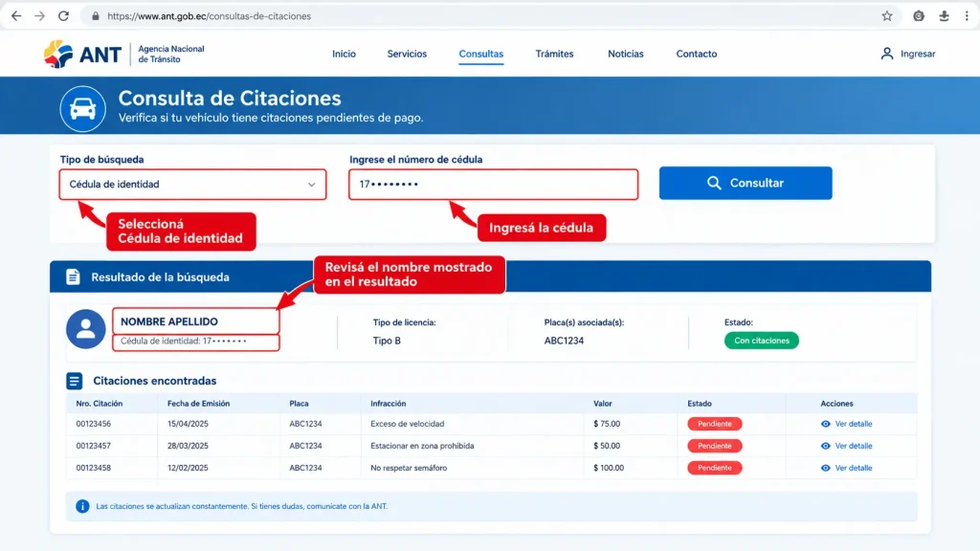Image resolution: width=980 pixels, height=551 pixels.
Task: Click the magnifier icon in Consultar button
Action: 714,183
